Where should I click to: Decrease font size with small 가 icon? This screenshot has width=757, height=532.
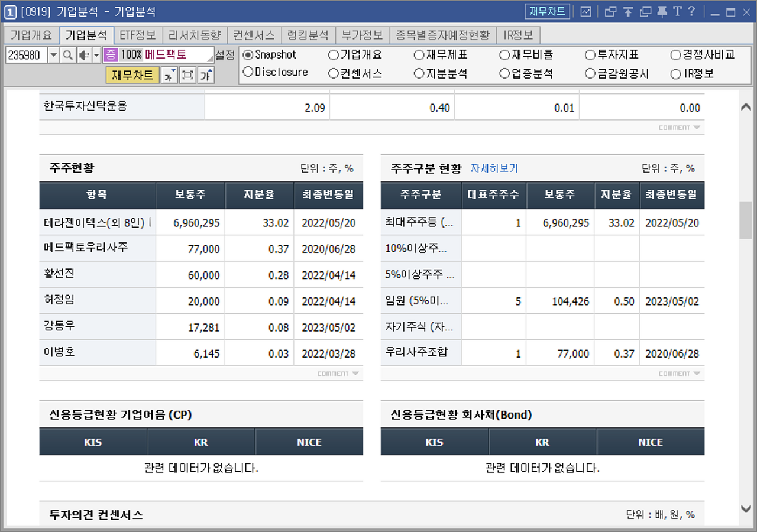(x=169, y=75)
